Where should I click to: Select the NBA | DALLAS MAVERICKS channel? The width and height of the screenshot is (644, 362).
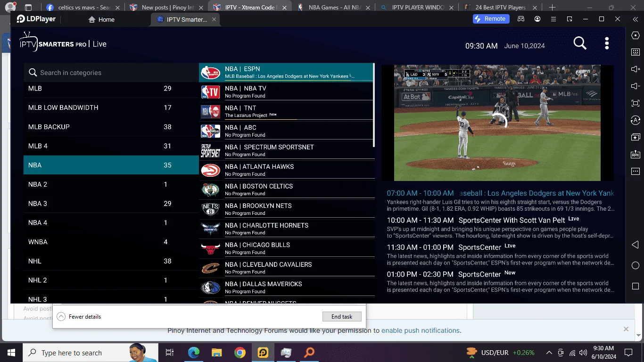tap(287, 288)
